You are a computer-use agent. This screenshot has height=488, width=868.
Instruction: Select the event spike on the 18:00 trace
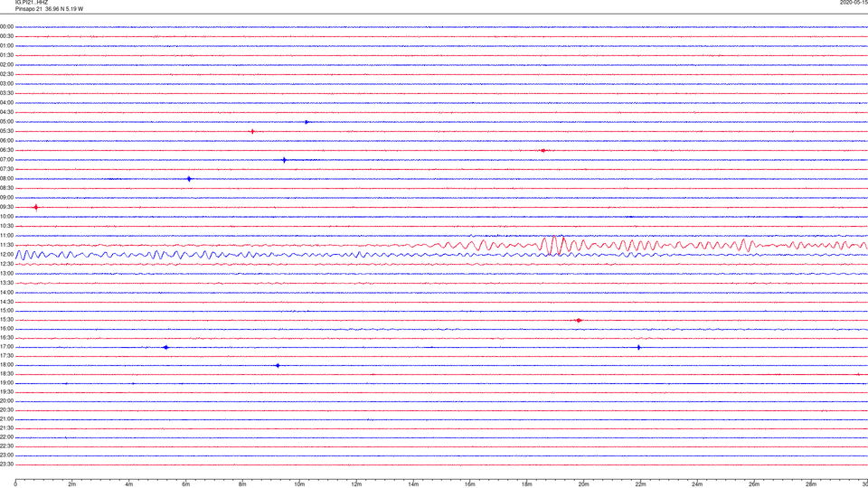[x=278, y=366]
